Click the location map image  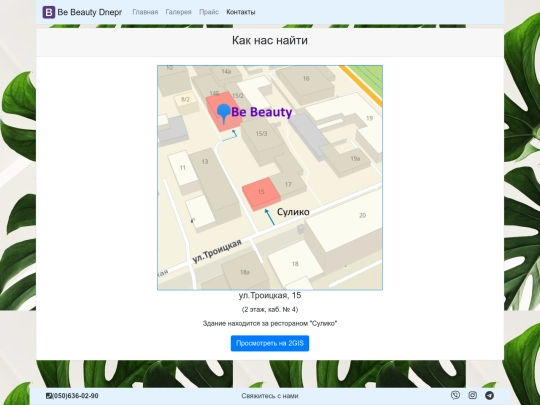pos(270,178)
